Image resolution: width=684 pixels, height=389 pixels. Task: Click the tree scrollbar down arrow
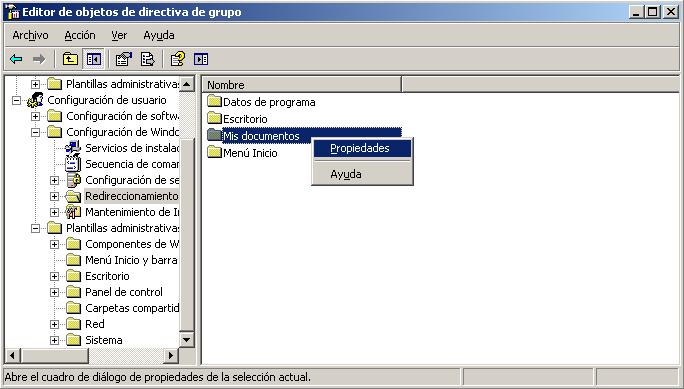coord(187,340)
